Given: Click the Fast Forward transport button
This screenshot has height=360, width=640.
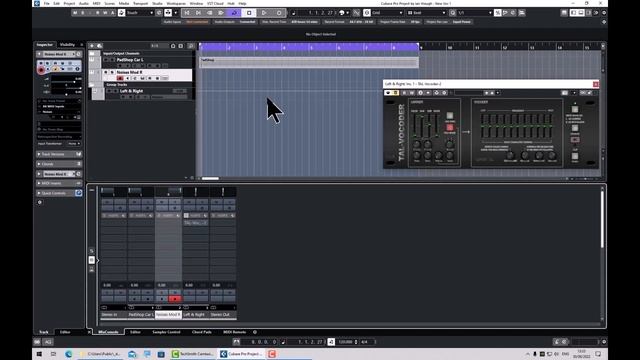Looking at the screenshot, I should pos(221,13).
